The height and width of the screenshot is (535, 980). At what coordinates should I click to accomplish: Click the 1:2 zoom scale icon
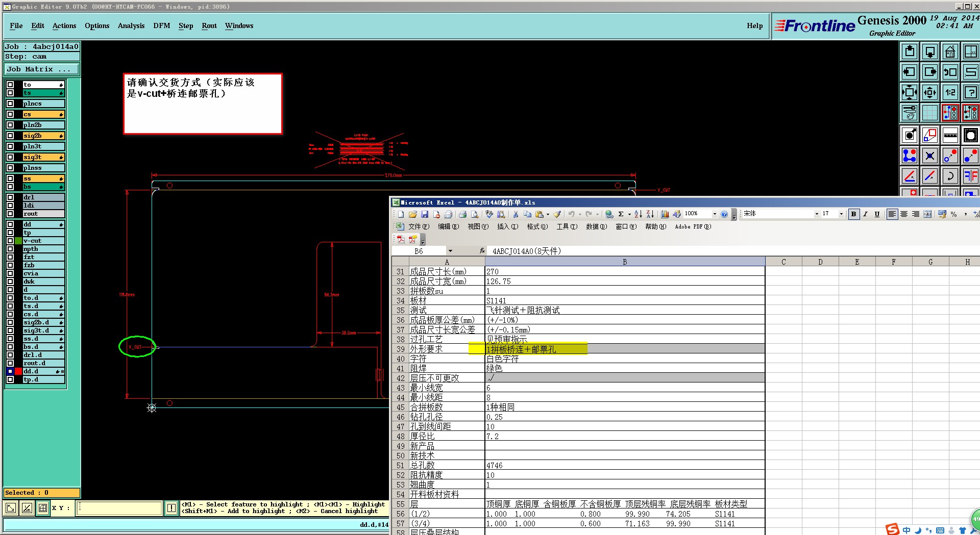pos(950,92)
